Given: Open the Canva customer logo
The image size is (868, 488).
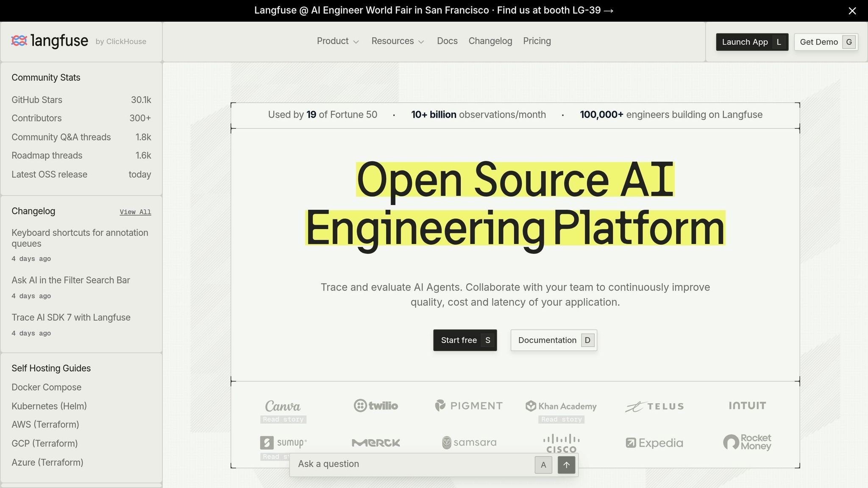Looking at the screenshot, I should point(283,406).
